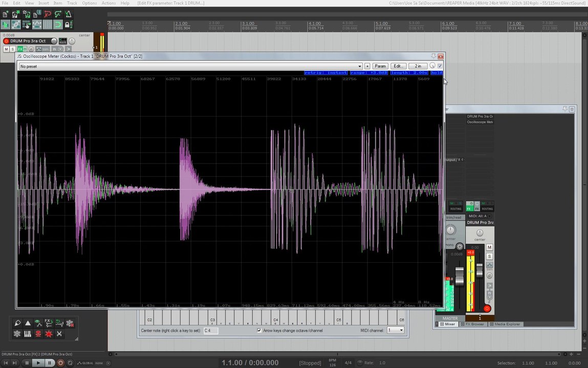Viewport: 588px width, 368px height.
Task: Adjust the track volume knob in track panel
Action: coord(54,41)
